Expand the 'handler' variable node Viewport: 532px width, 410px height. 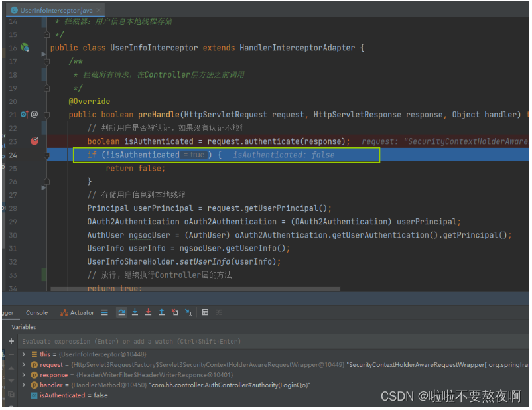[24, 385]
